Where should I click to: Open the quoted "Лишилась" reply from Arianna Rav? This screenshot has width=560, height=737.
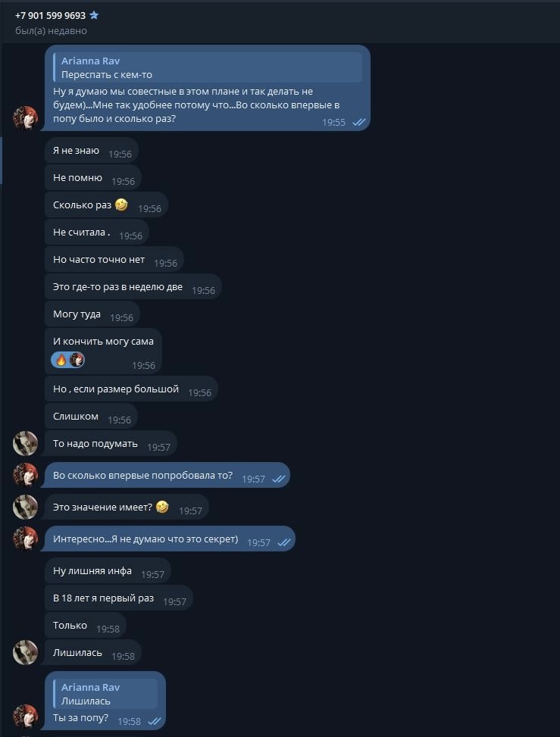(105, 694)
